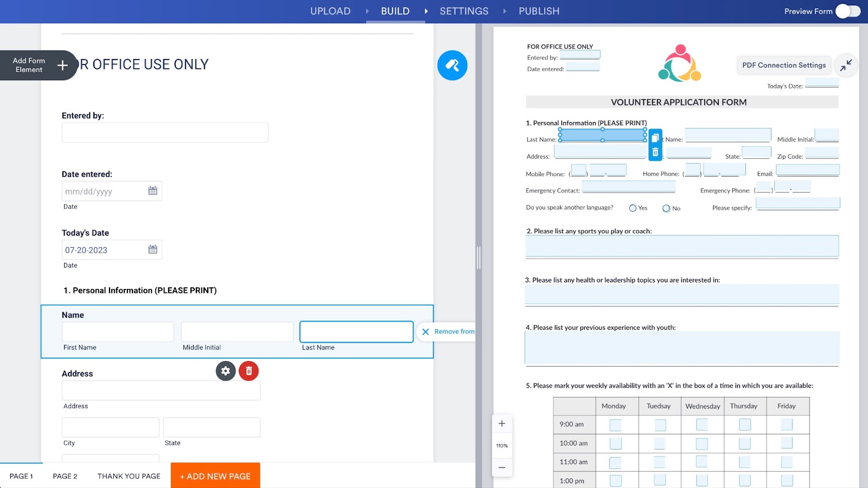Click the panel divider drag handle
This screenshot has width=868, height=488.
(x=478, y=258)
